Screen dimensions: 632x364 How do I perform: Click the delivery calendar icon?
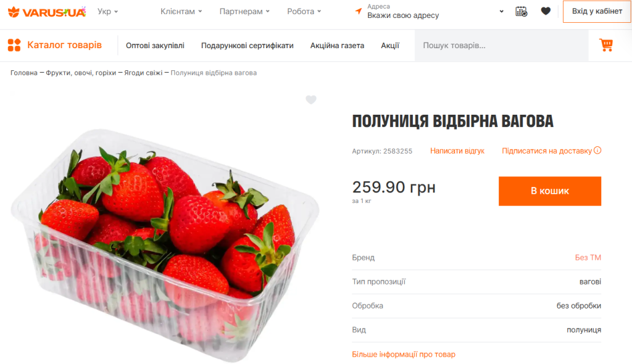[521, 11]
